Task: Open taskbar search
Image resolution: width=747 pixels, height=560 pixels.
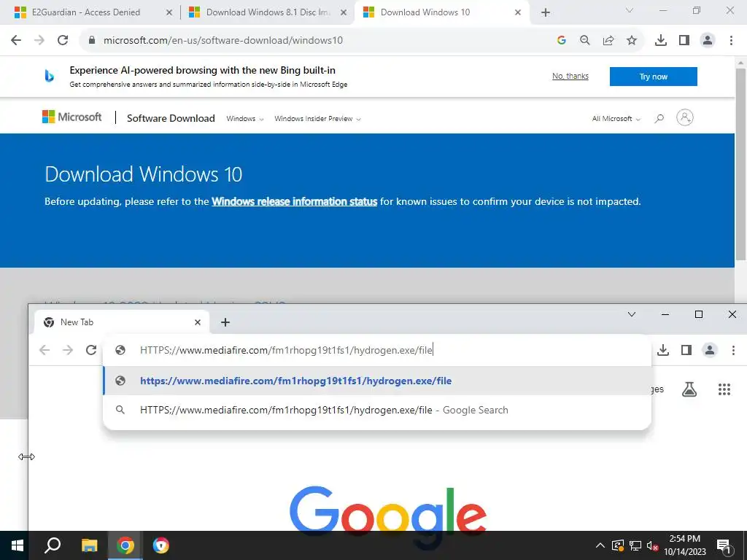Action: pyautogui.click(x=53, y=545)
